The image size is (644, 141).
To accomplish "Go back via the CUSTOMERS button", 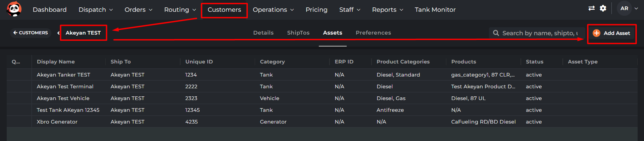I will point(30,33).
